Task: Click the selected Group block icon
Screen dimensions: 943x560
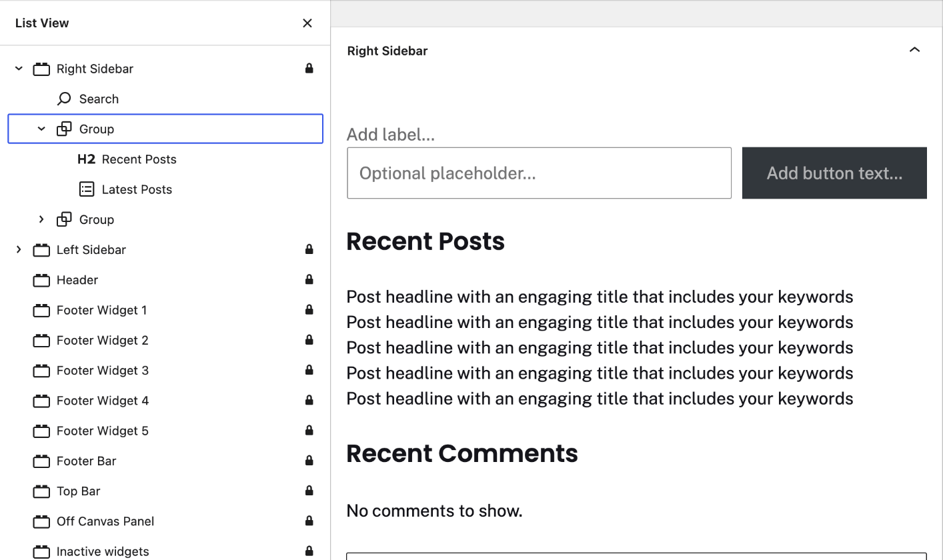Action: 64,129
